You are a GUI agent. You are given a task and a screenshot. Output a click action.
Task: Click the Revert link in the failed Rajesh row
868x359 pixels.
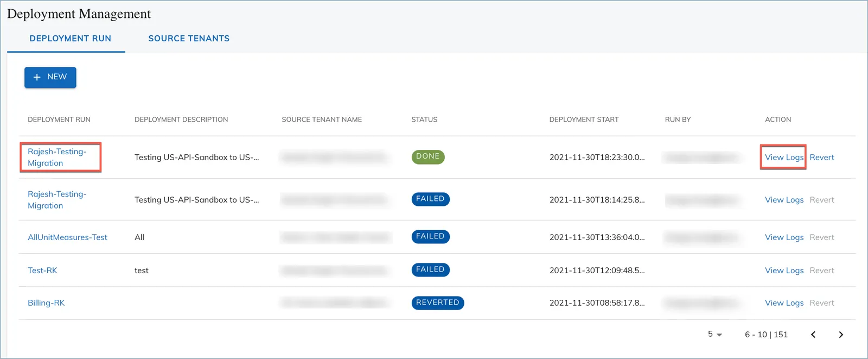click(x=822, y=200)
